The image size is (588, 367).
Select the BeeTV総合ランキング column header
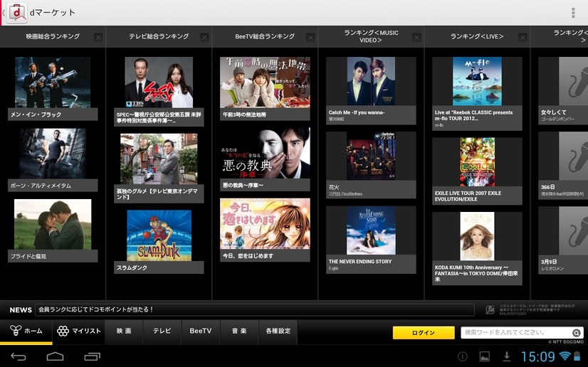(265, 36)
